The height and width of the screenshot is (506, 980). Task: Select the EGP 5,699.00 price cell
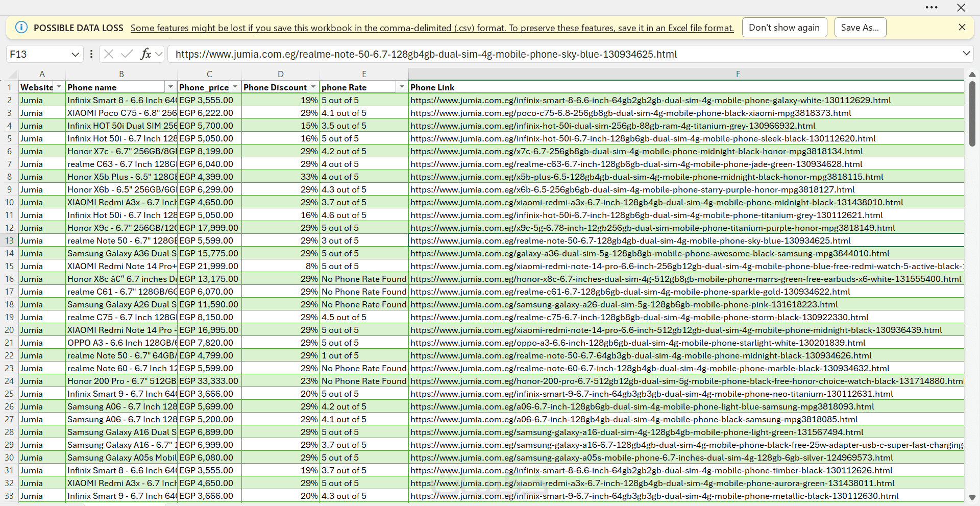coord(209,406)
